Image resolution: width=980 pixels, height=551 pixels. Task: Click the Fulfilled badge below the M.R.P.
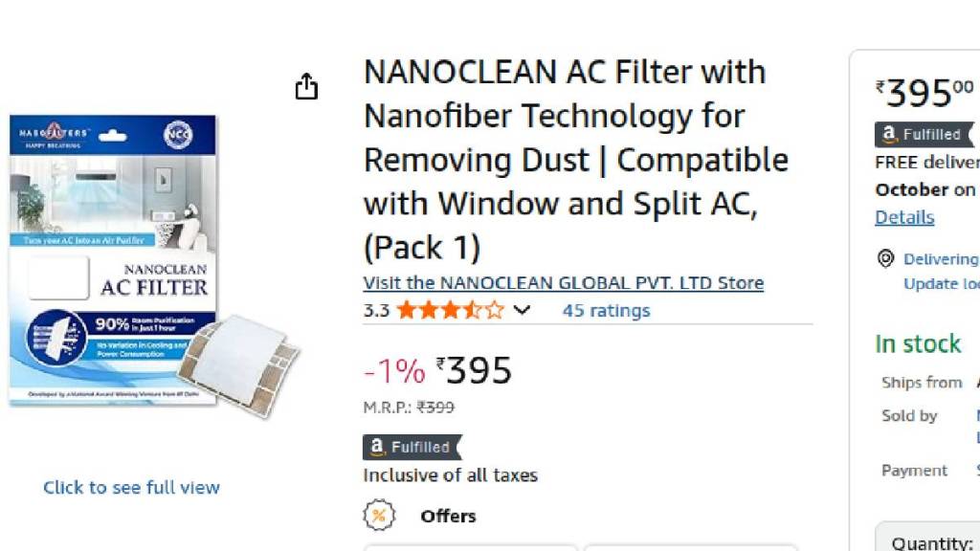point(412,447)
